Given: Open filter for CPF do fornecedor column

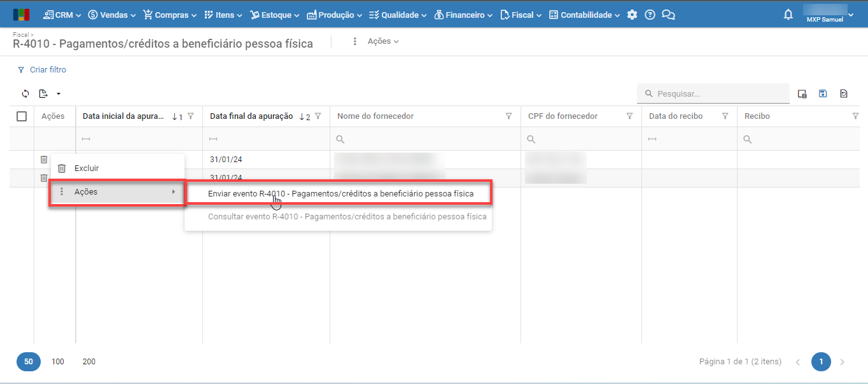Looking at the screenshot, I should click(x=629, y=116).
